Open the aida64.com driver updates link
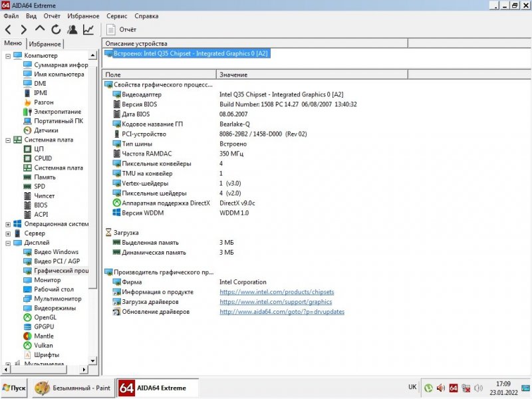532x399 pixels. click(282, 311)
